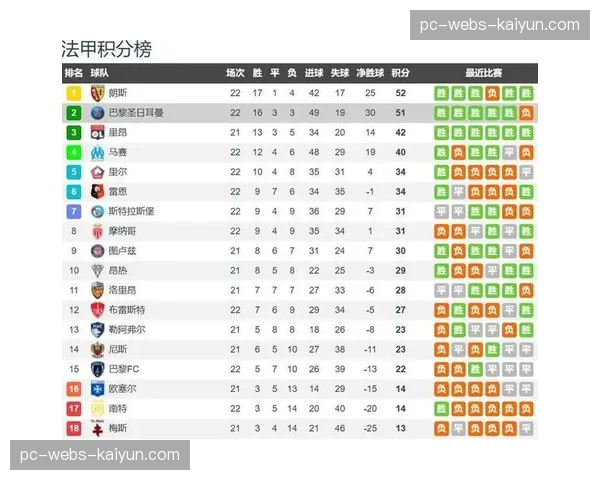The height and width of the screenshot is (480, 600).
Task: Click the 欧塞尔 team crest
Action: point(97,388)
